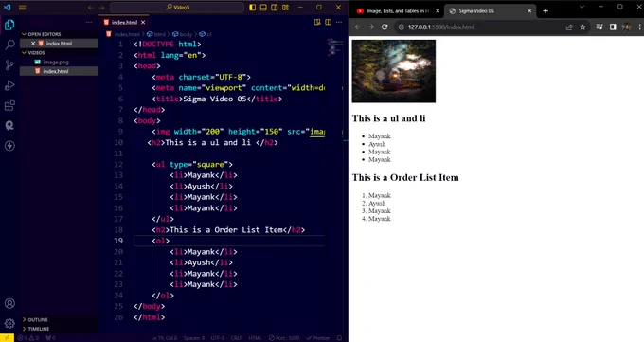The height and width of the screenshot is (342, 644).
Task: Open Customize Layout icon in title bar
Action: click(x=285, y=8)
